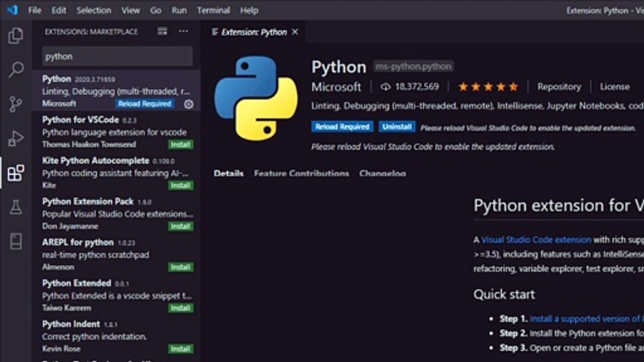Click the ms-python.python extension identifier
The width and height of the screenshot is (644, 362).
coord(414,66)
